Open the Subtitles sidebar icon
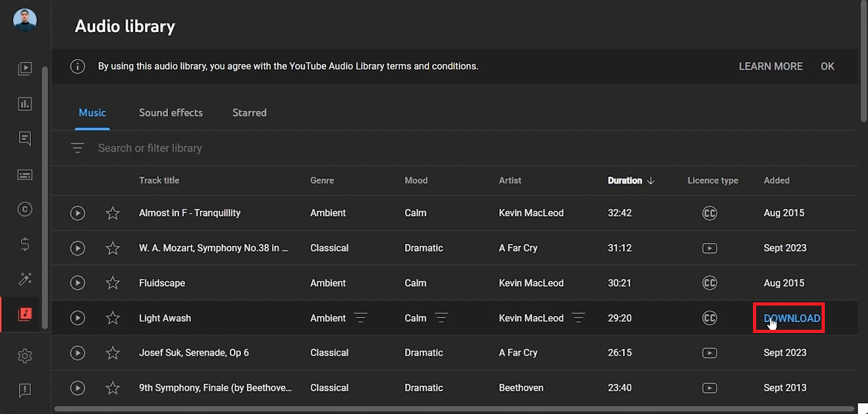 pos(25,174)
